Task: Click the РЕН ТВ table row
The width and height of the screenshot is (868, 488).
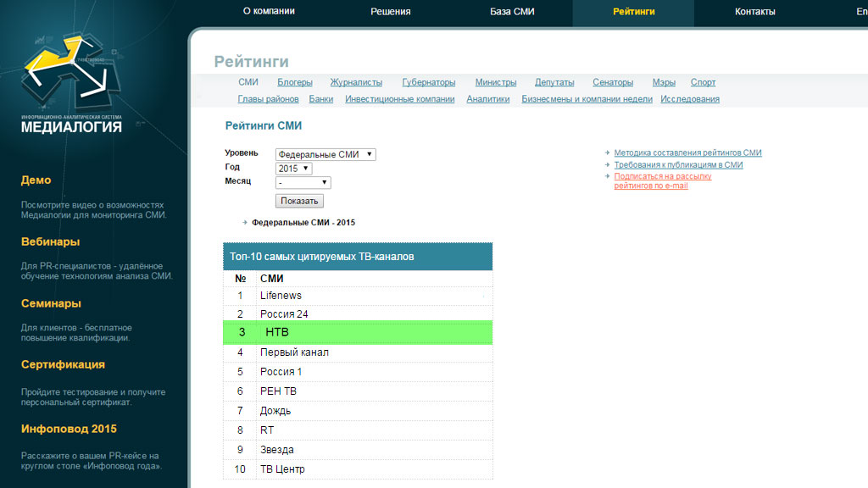Action: (358, 391)
